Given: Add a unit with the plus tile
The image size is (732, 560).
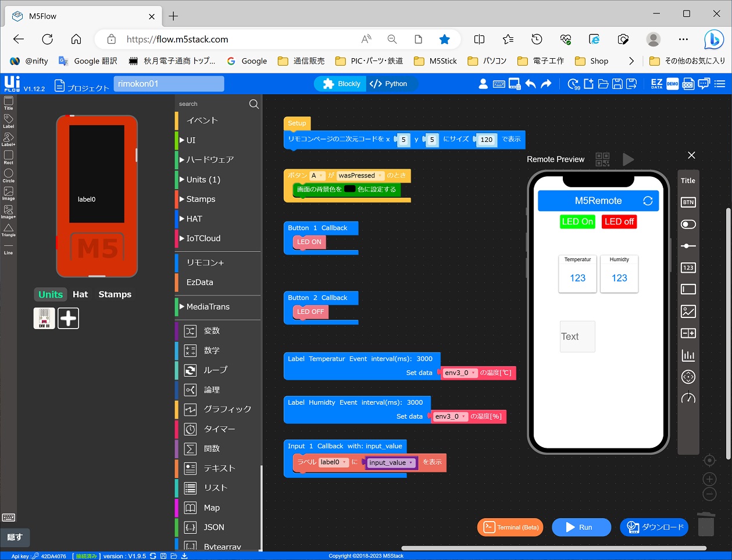Looking at the screenshot, I should pyautogui.click(x=68, y=318).
